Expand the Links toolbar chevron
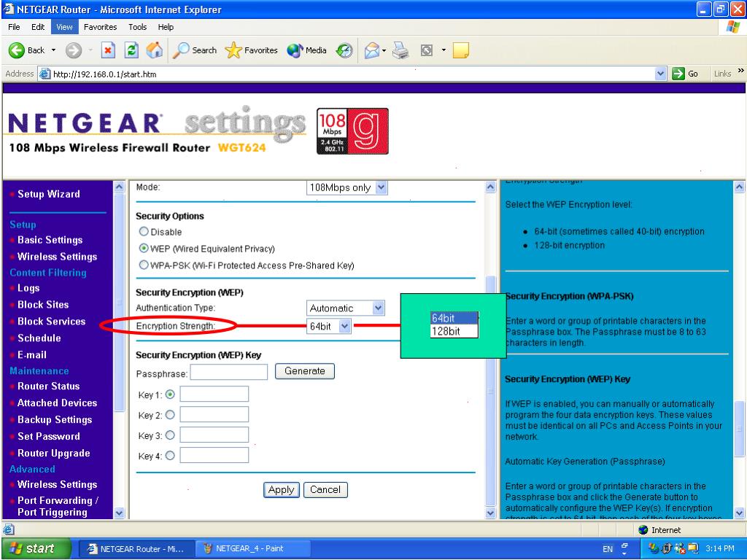Viewport: 747px width, 560px height. [740, 71]
